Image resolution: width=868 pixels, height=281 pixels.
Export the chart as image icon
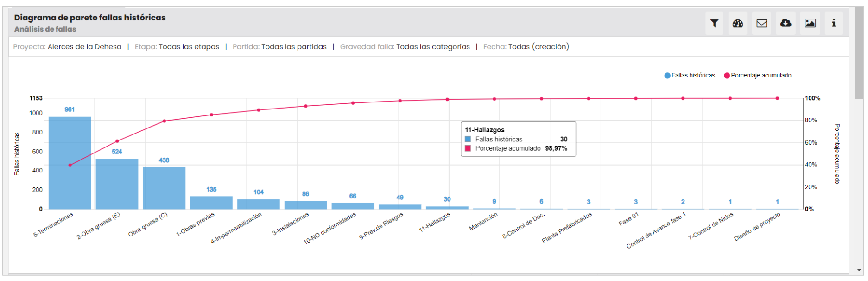(x=810, y=23)
